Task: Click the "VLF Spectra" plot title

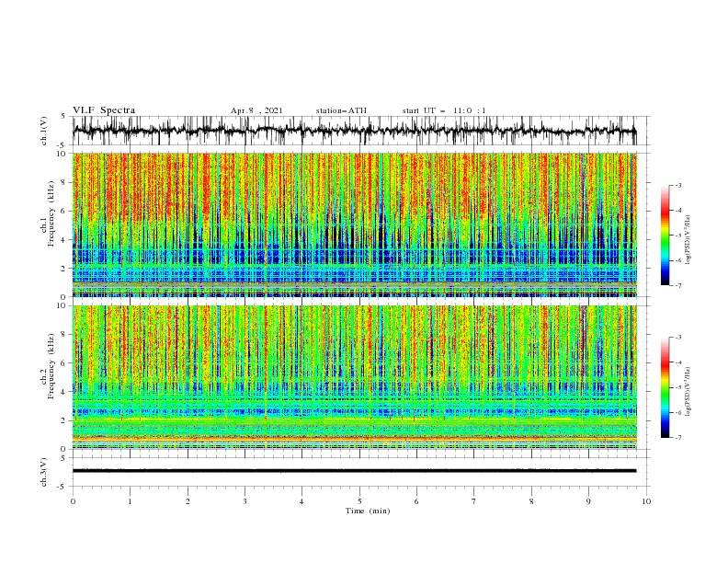Action: pyautogui.click(x=104, y=110)
